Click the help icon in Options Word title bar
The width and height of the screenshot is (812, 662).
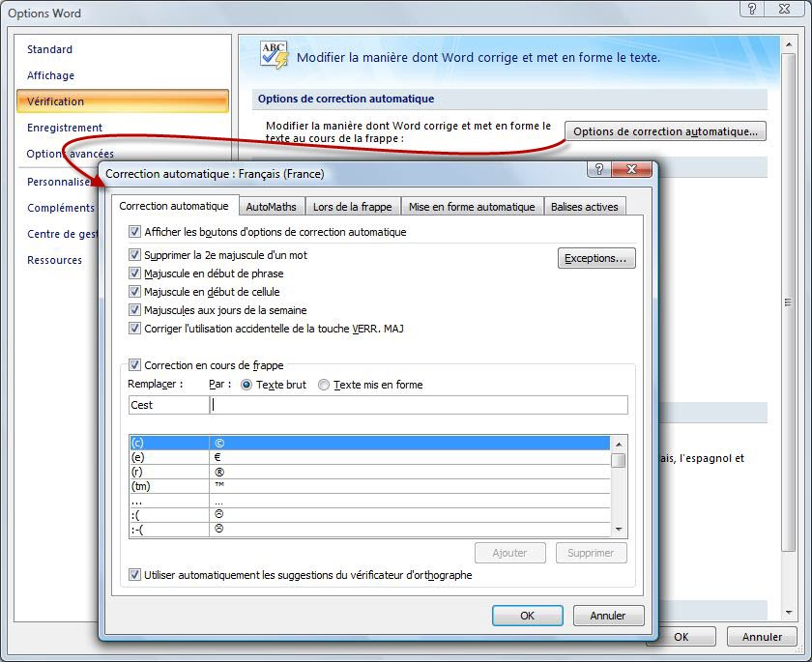tap(754, 9)
